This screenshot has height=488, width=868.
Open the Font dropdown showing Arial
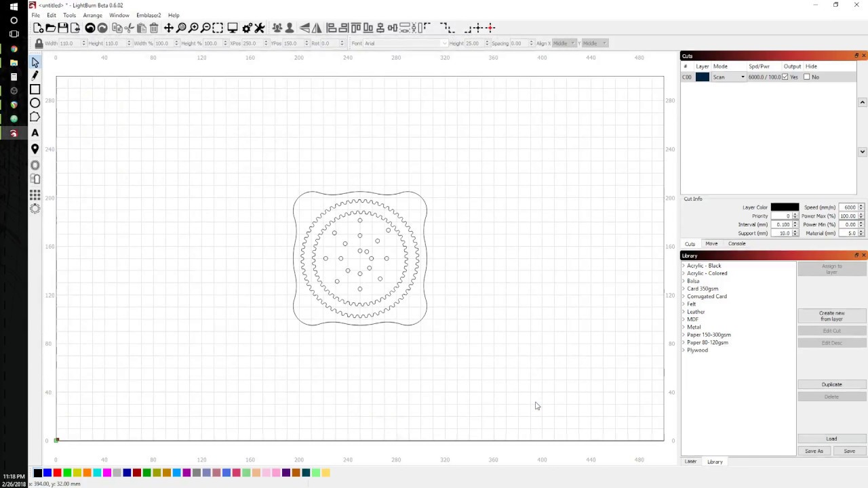[406, 43]
